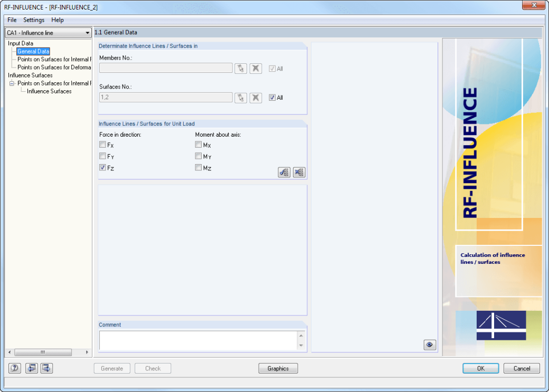Go to previous module window icon
Screen dimensions: 549x392
pos(32,368)
